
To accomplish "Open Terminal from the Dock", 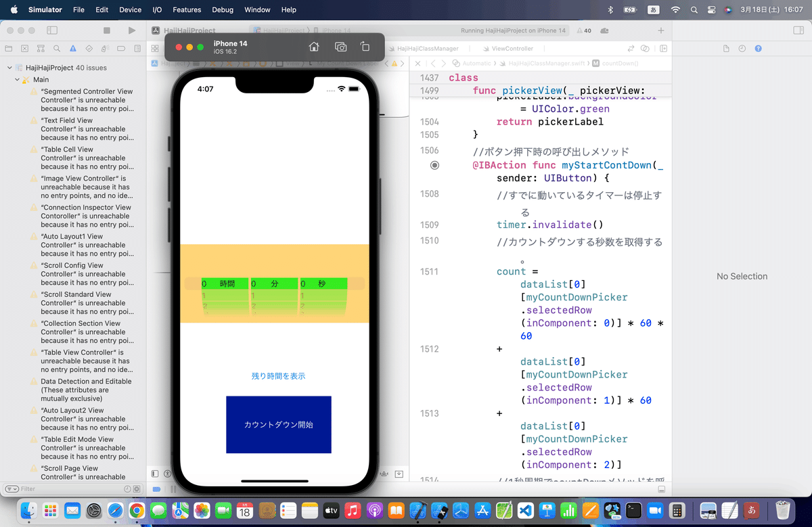I will click(x=634, y=509).
